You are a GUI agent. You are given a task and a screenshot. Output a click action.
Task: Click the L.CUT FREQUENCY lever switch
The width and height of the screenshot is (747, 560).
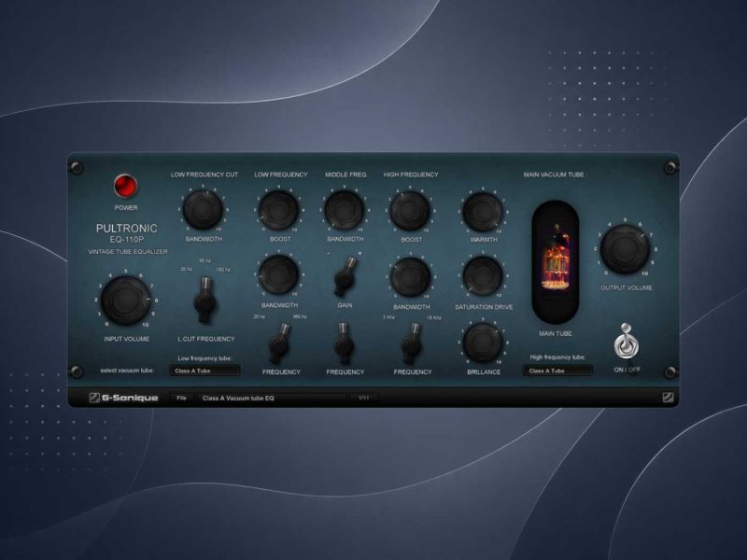coord(205,300)
